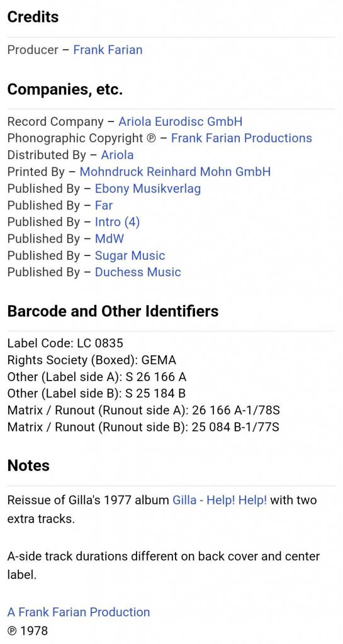Screen dimensions: 343x644
Task: Follow the MdW publisher link
Action: click(110, 238)
